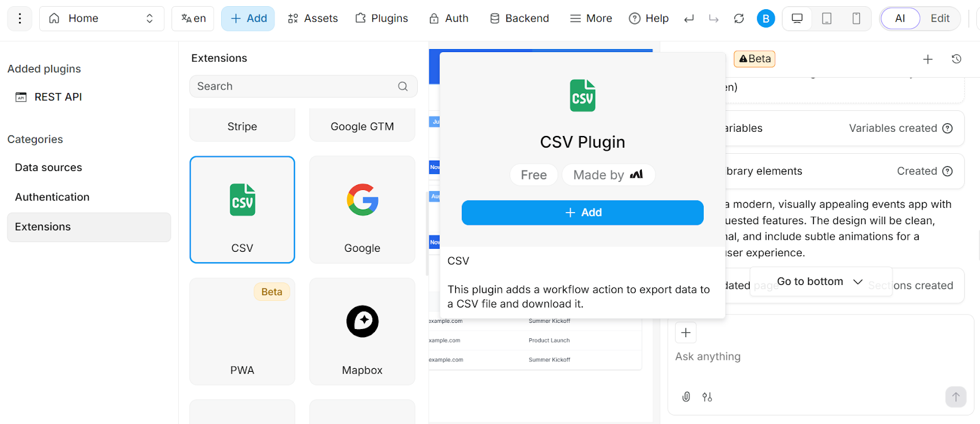Open the Assets menu

point(312,18)
